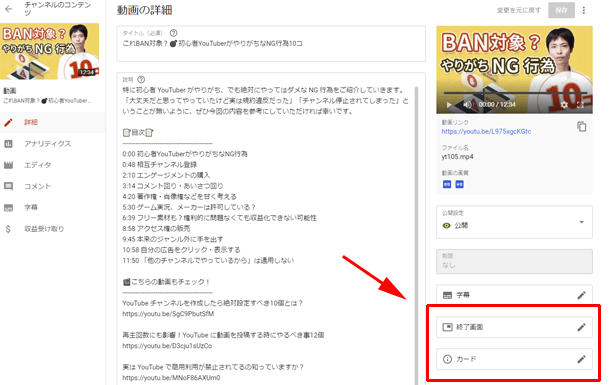
Task: Click the 制限 restrictions field
Action: [x=514, y=261]
